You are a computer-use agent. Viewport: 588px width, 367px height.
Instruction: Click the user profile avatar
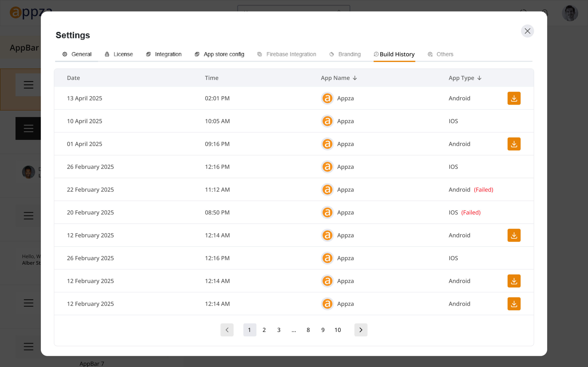pos(570,13)
